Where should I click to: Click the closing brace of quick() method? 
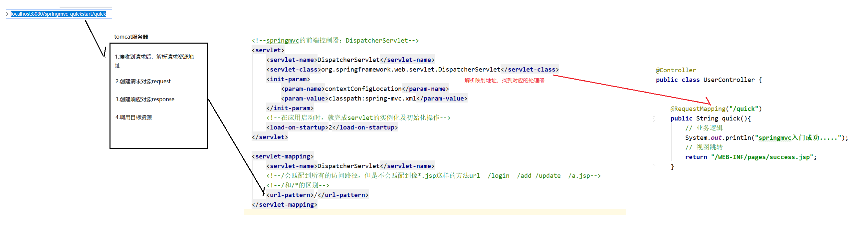click(x=672, y=166)
